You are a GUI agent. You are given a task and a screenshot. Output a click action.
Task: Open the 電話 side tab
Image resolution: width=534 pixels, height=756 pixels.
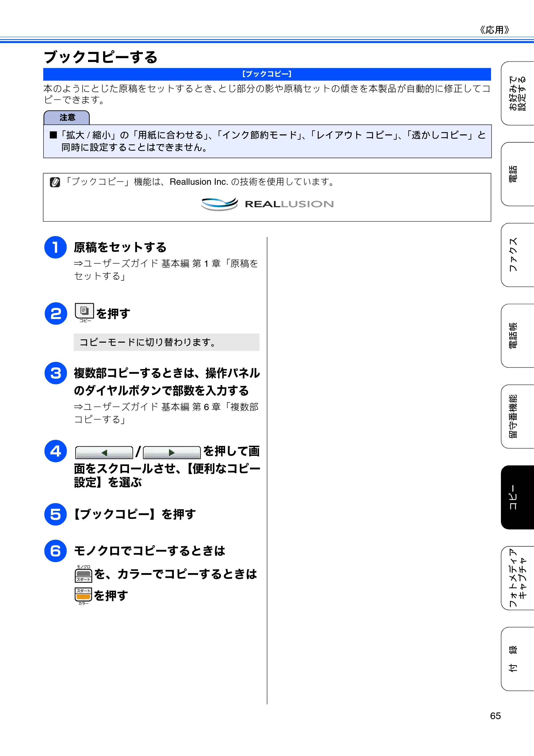point(517,174)
